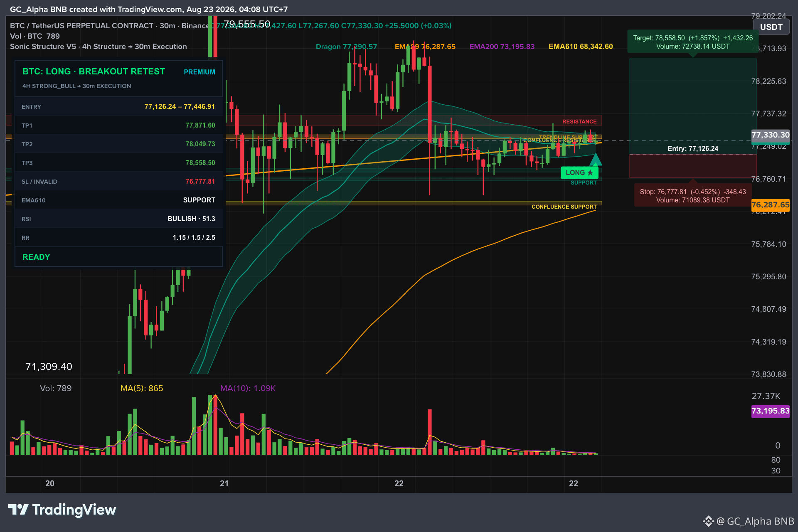Click the 79,555.50 chart high label

point(247,24)
